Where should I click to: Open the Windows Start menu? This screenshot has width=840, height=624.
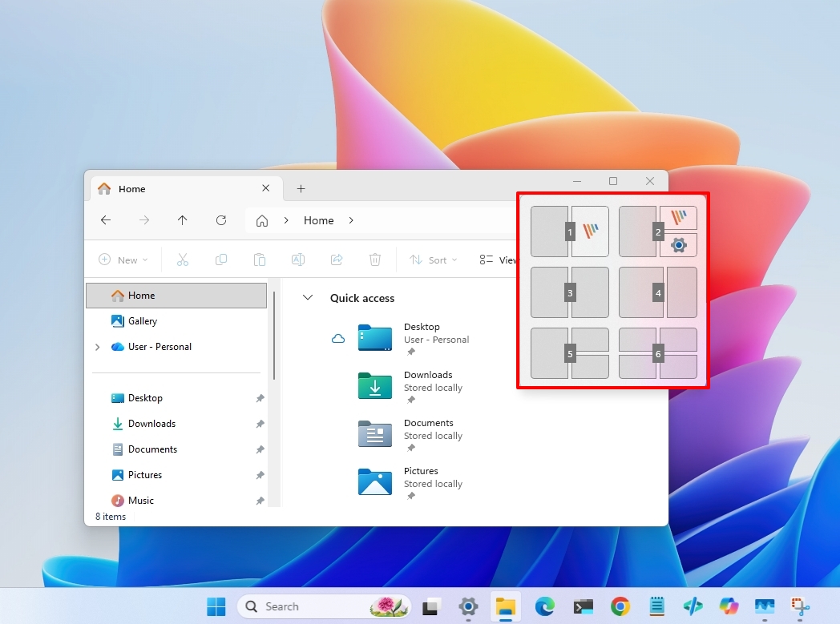coord(216,606)
